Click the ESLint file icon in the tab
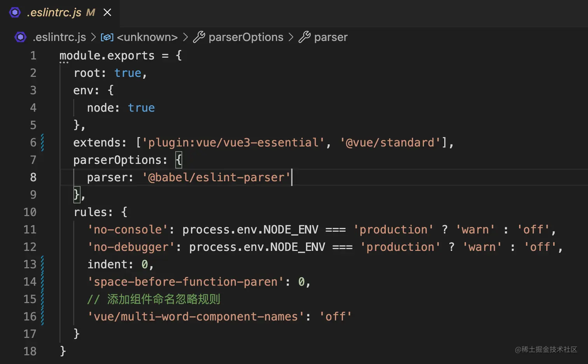Screen dimensions: 588x364 pos(15,12)
